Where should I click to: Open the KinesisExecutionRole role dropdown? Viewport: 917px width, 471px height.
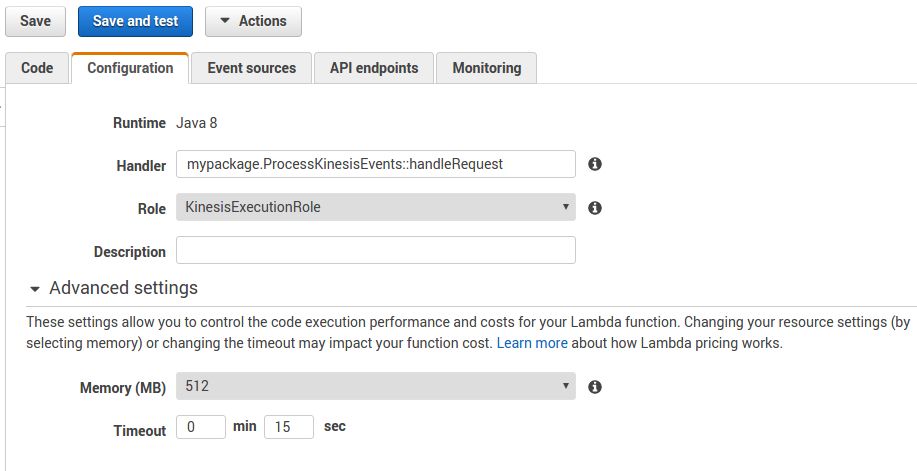(x=375, y=207)
